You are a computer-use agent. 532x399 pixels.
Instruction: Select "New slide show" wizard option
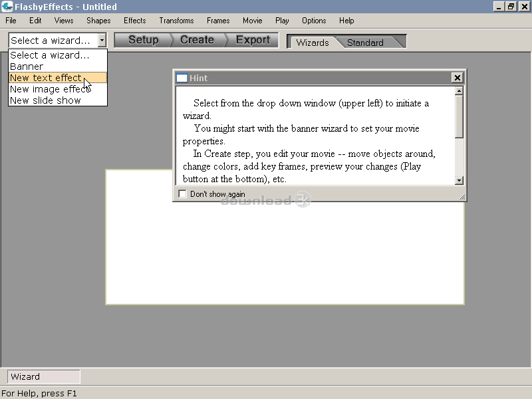(x=45, y=100)
